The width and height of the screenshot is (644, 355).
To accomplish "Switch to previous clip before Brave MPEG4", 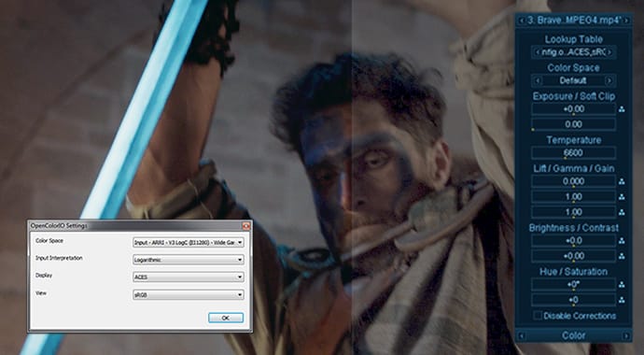I will (x=522, y=21).
